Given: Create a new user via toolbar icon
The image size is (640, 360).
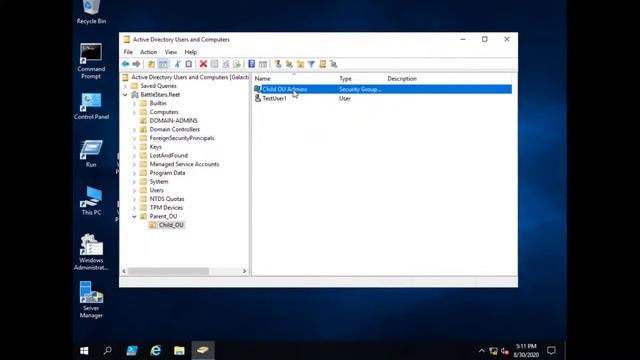Looking at the screenshot, I should [278, 64].
